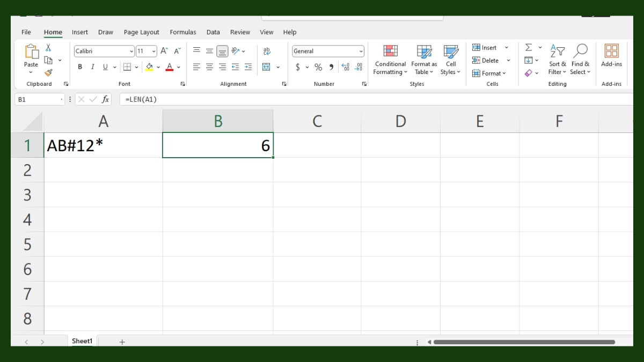Switch to the Formulas ribbon tab

182,32
